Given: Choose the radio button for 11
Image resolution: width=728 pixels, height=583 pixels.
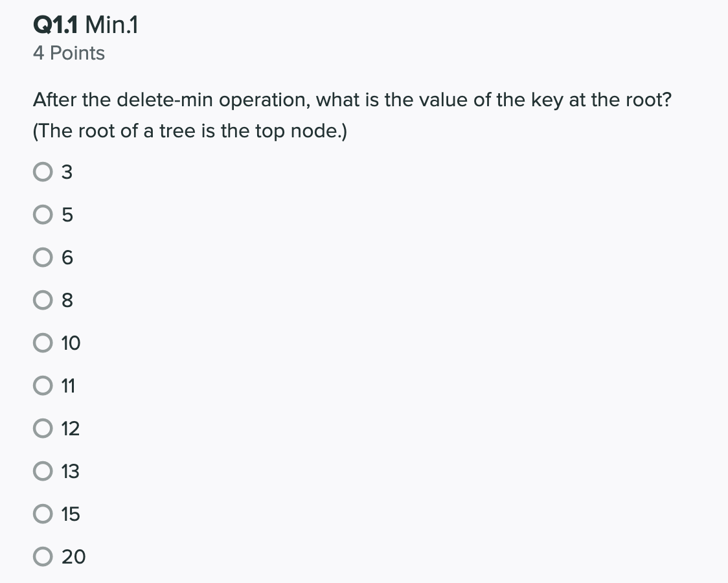Looking at the screenshot, I should [x=43, y=385].
